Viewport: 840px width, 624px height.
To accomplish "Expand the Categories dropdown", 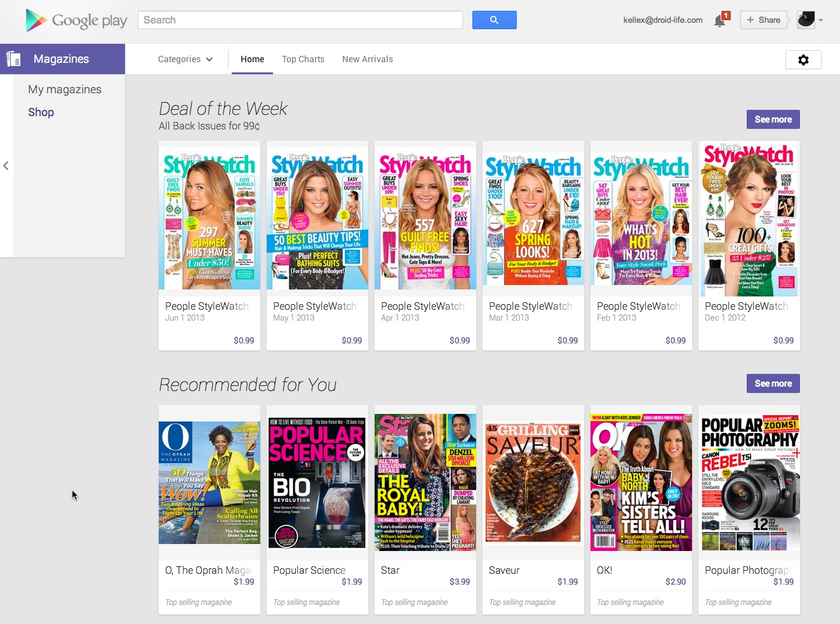I will [x=185, y=59].
